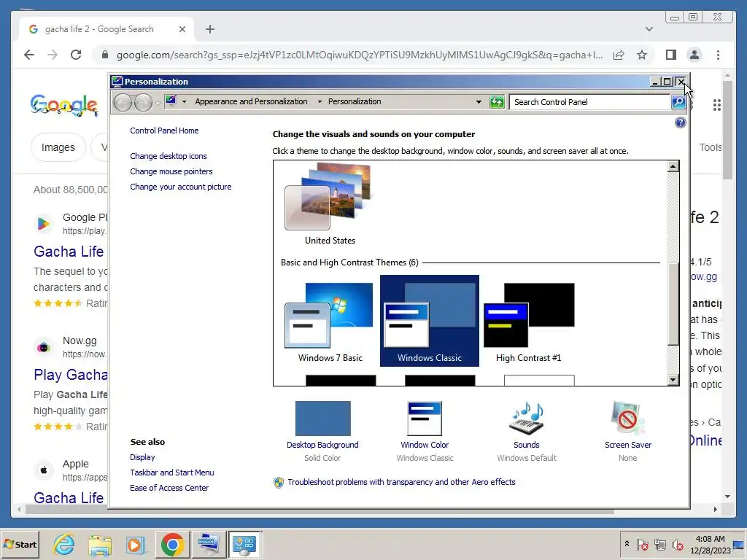This screenshot has height=560, width=747.
Task: Click the taskbar clock
Action: pyautogui.click(x=710, y=544)
